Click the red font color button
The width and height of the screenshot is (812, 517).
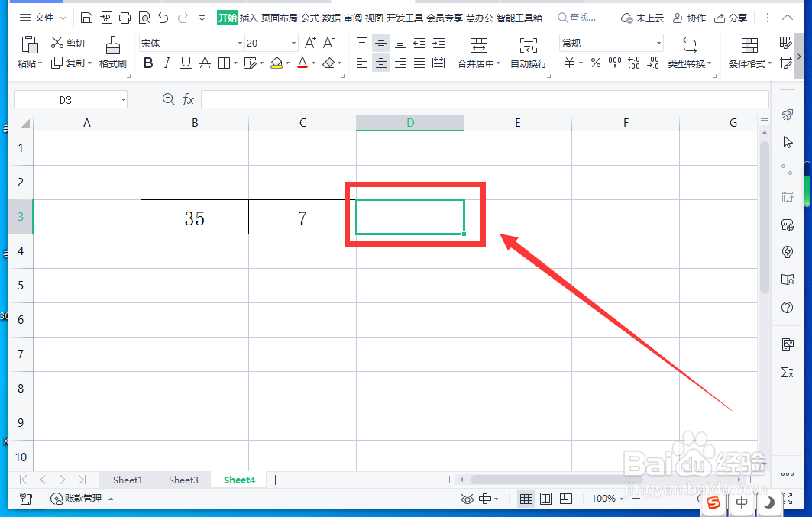(x=303, y=63)
